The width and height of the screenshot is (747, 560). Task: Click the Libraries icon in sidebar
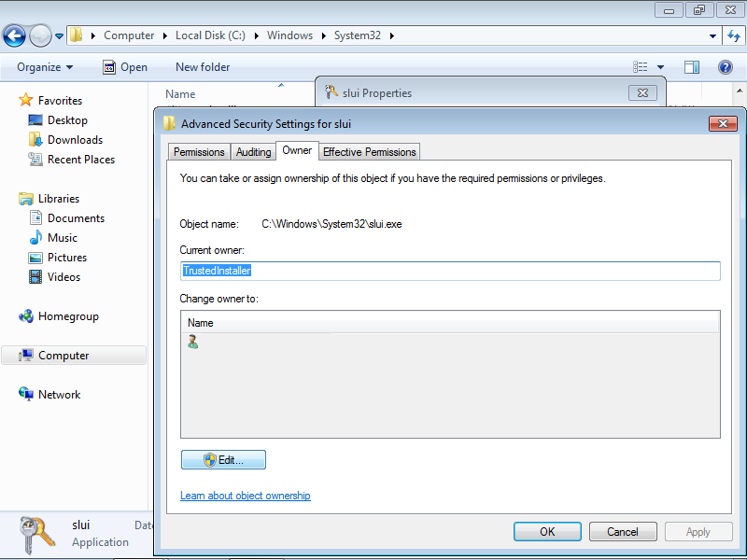(x=26, y=199)
